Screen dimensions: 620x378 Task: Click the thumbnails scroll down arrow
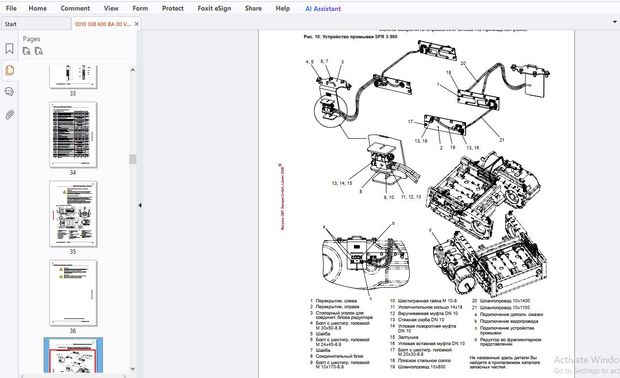133,369
